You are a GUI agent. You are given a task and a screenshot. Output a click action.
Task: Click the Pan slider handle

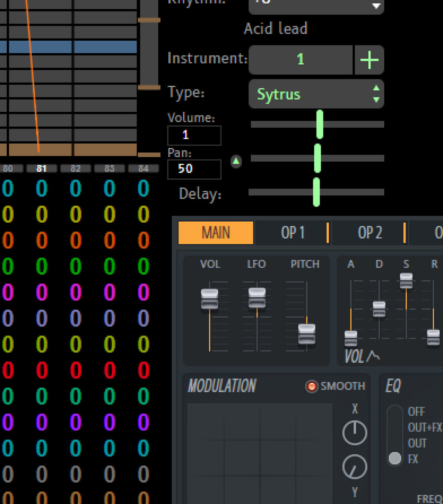(317, 158)
